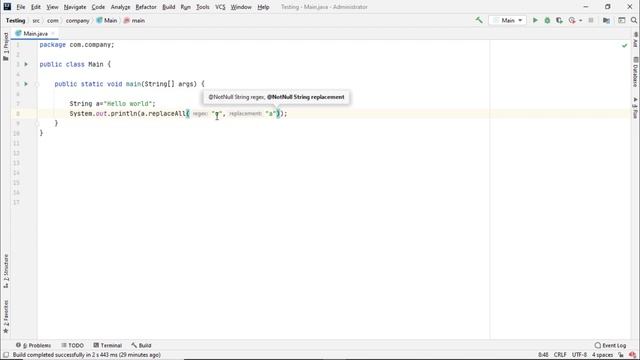
Task: Click the run gutter arrow beside main method
Action: pyautogui.click(x=26, y=84)
